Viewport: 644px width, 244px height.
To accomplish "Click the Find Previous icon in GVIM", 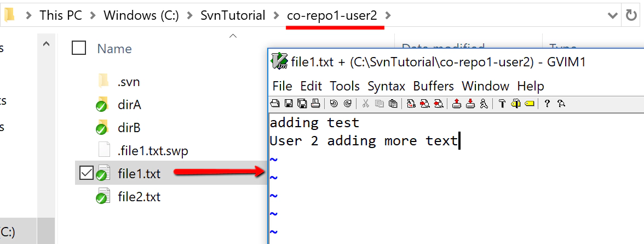I will pos(439,104).
